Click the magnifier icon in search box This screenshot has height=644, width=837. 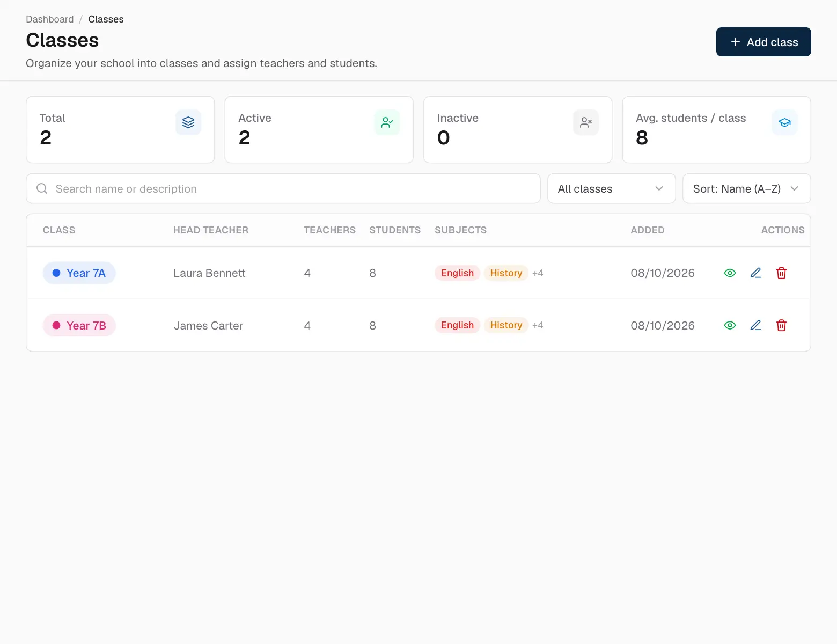[x=42, y=188]
